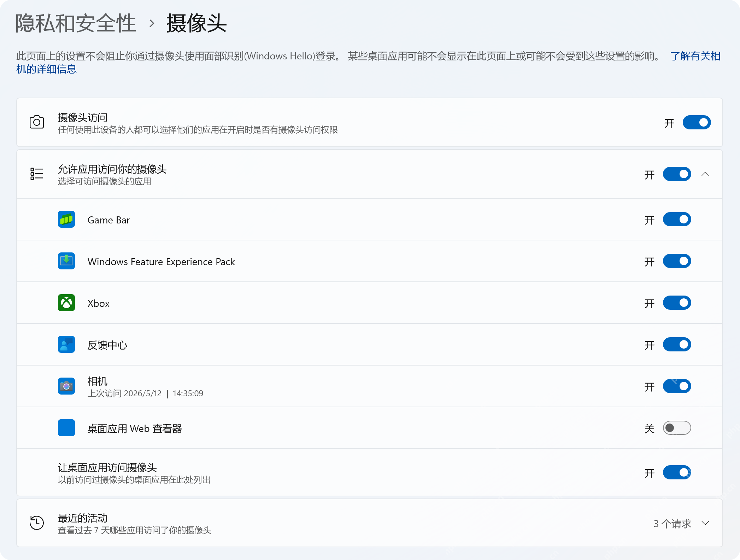740x560 pixels.
Task: Click the list icon beside 允许应用访问你的摄像头
Action: point(37,174)
